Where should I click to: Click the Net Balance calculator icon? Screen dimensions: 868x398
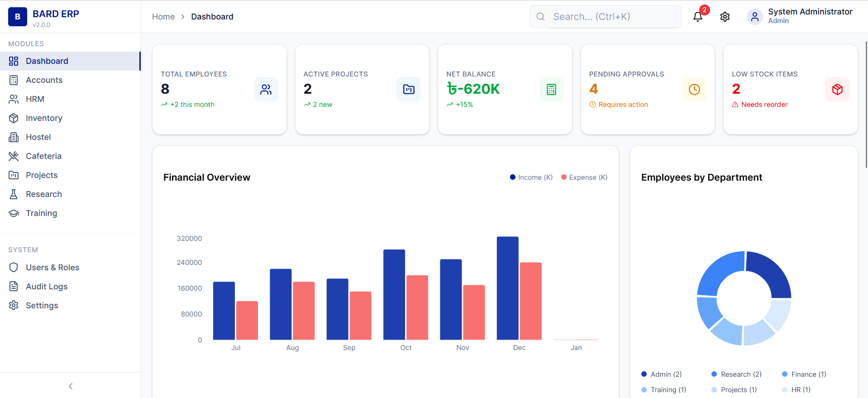551,89
